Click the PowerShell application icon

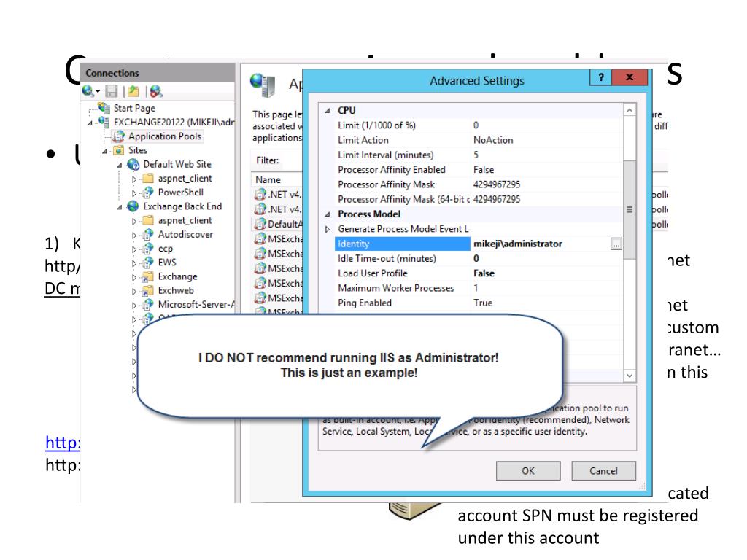[148, 192]
